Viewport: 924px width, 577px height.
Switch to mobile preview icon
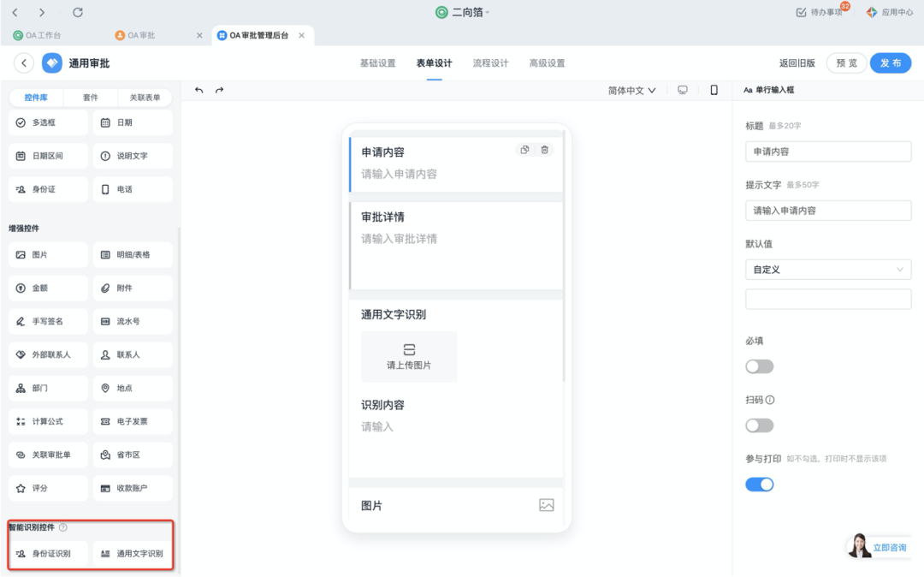pos(714,90)
